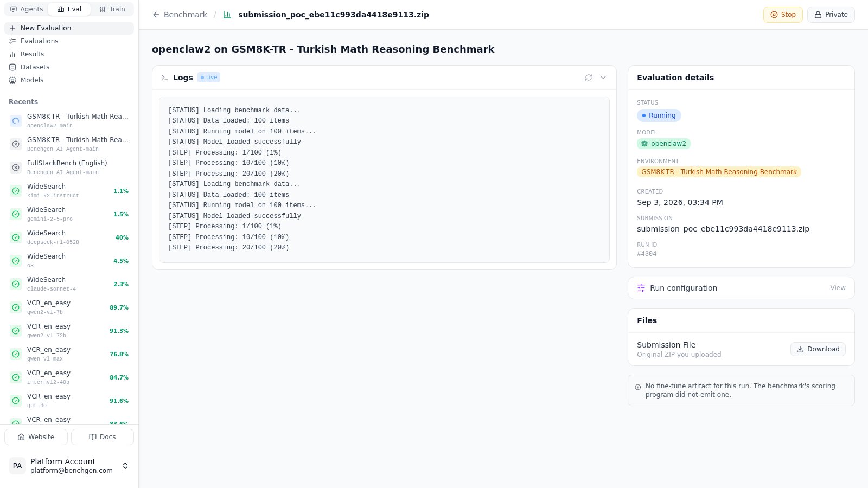Expand the Platform Account switcher
This screenshot has height=488, width=868.
pyautogui.click(x=125, y=466)
